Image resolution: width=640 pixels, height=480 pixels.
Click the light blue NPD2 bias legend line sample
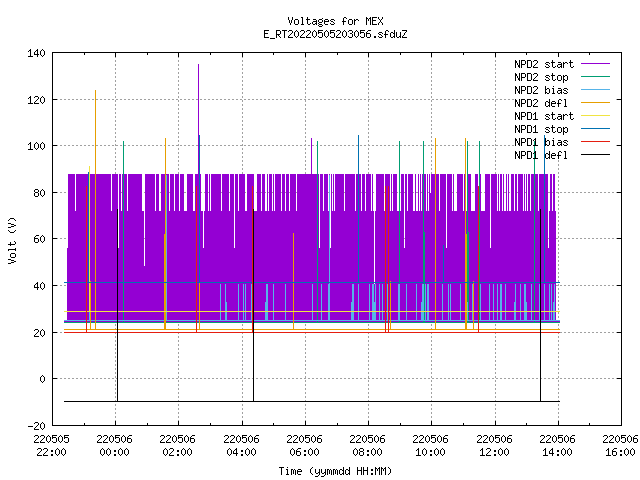[596, 90]
